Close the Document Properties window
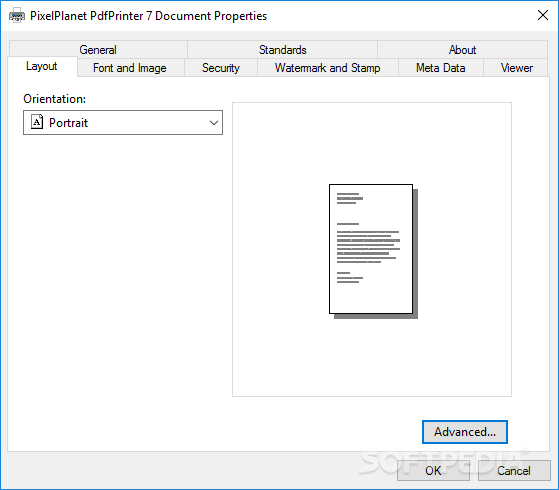559x490 pixels. (x=543, y=15)
